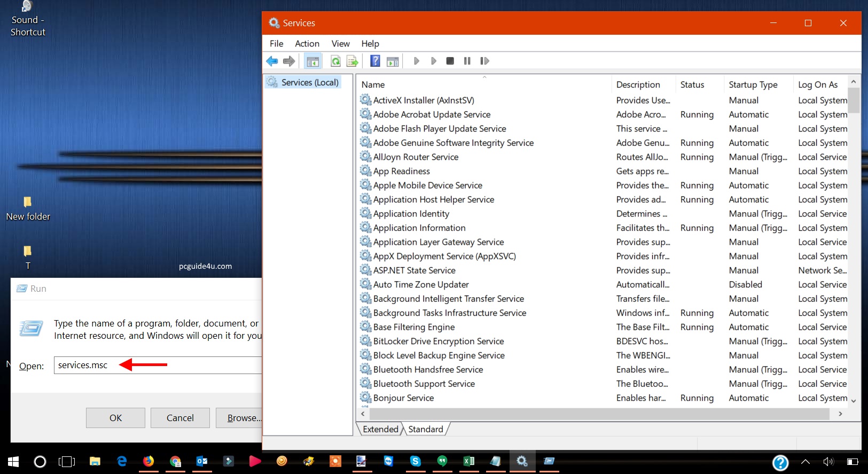The image size is (868, 474).
Task: Click the Export List toolbar icon
Action: tap(353, 61)
